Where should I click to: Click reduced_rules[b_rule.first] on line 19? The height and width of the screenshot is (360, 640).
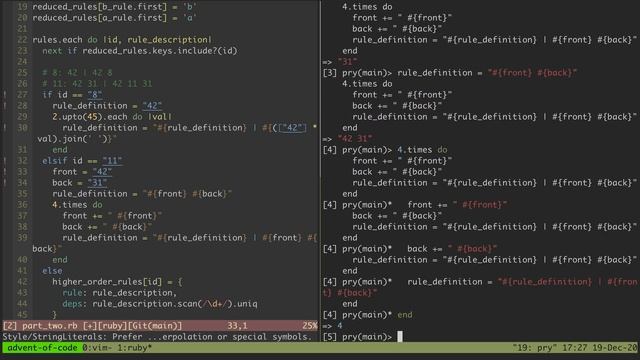click(100, 7)
